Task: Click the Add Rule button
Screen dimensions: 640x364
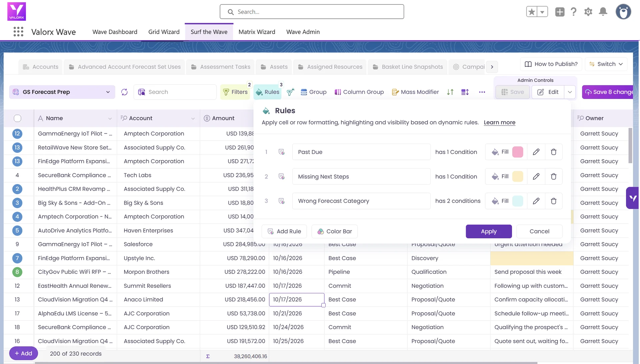Action: pos(284,231)
